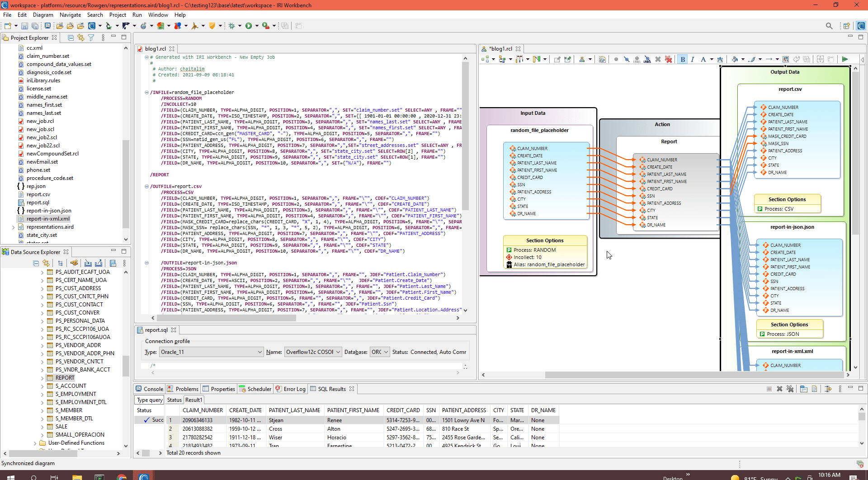Click the red Delete from Model icon

669,59
